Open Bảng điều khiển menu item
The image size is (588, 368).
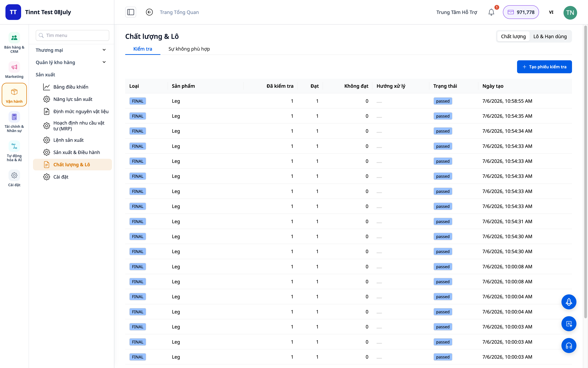pyautogui.click(x=72, y=87)
